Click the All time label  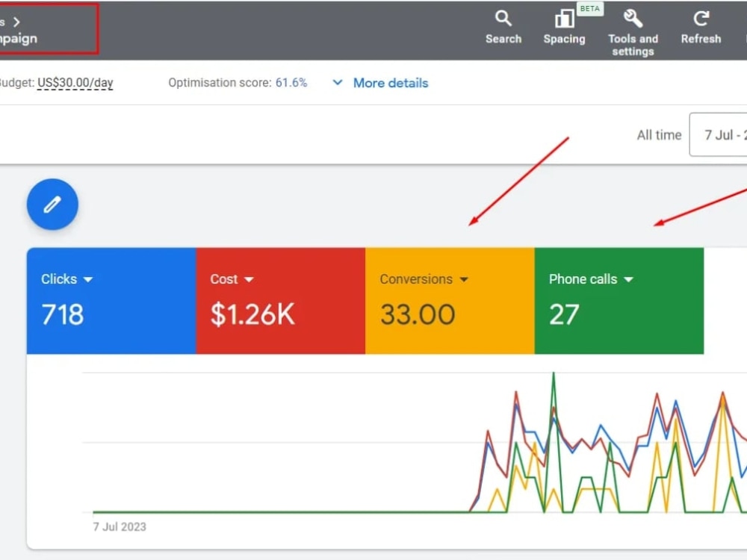[659, 135]
